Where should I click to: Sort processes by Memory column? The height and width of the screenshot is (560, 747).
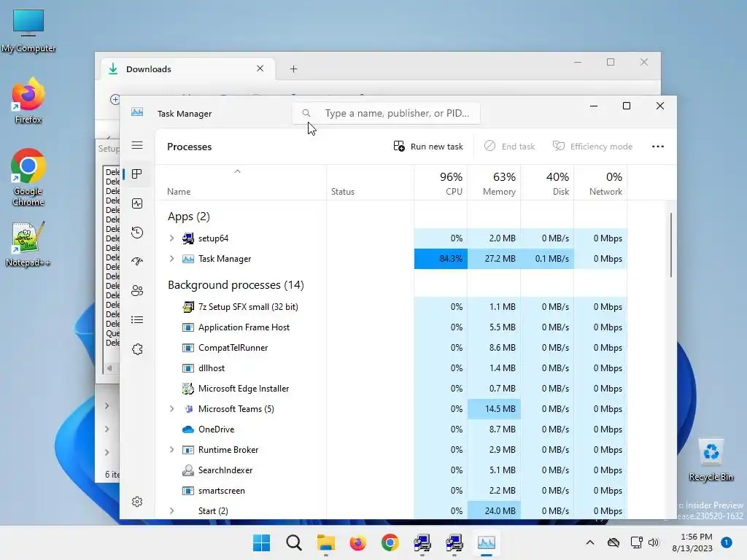coord(494,183)
